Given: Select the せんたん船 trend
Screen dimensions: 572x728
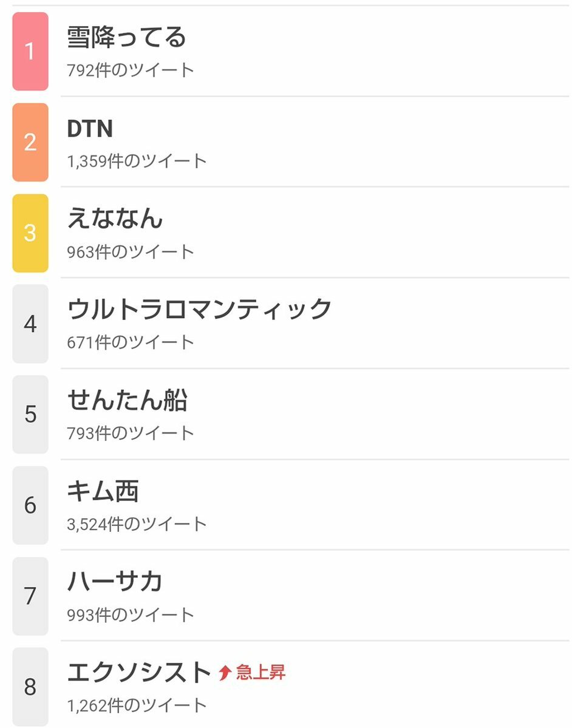Looking at the screenshot, I should [x=128, y=400].
